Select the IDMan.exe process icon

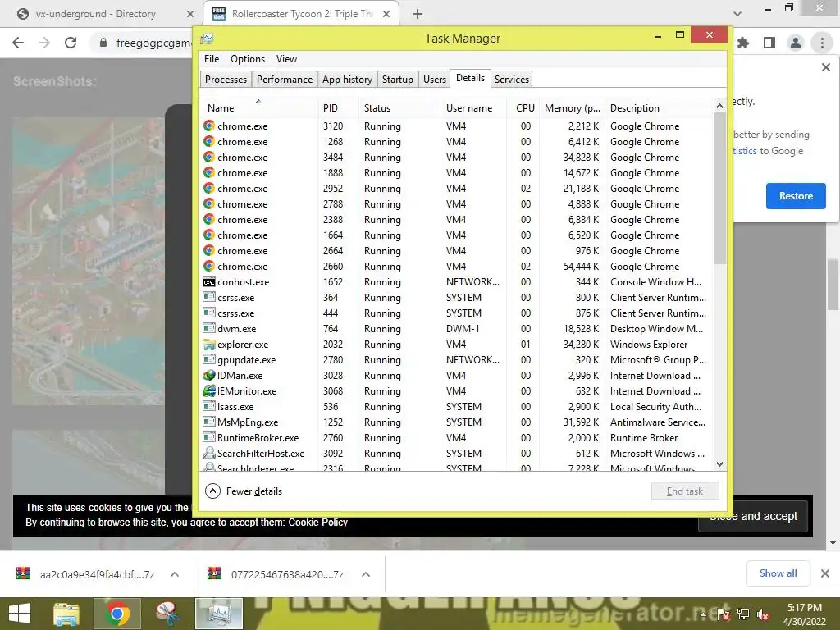pyautogui.click(x=209, y=375)
